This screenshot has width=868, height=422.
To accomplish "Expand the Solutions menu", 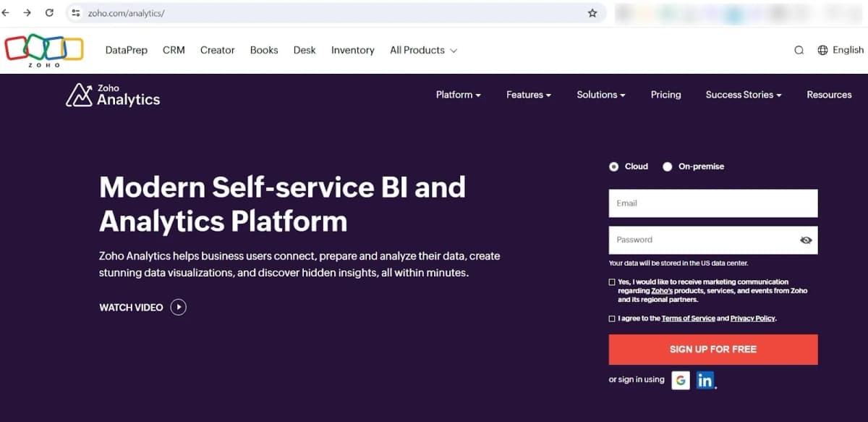I will 601,95.
